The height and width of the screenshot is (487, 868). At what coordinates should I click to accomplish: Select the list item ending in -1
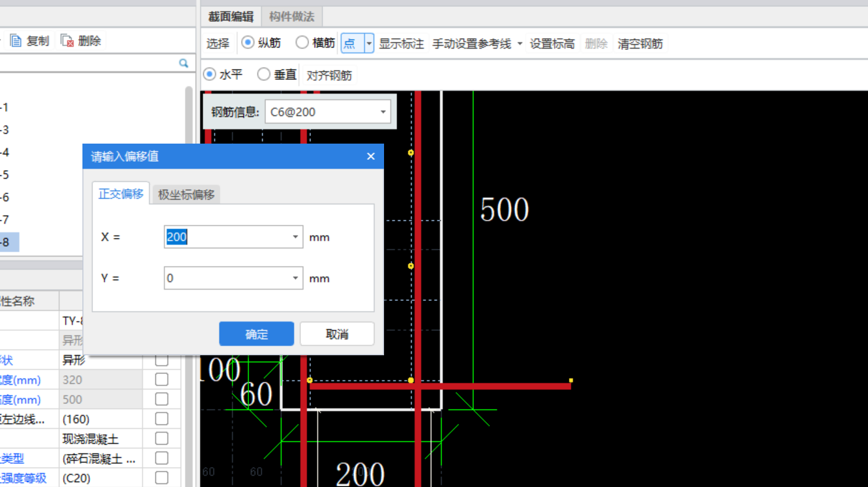pyautogui.click(x=4, y=107)
